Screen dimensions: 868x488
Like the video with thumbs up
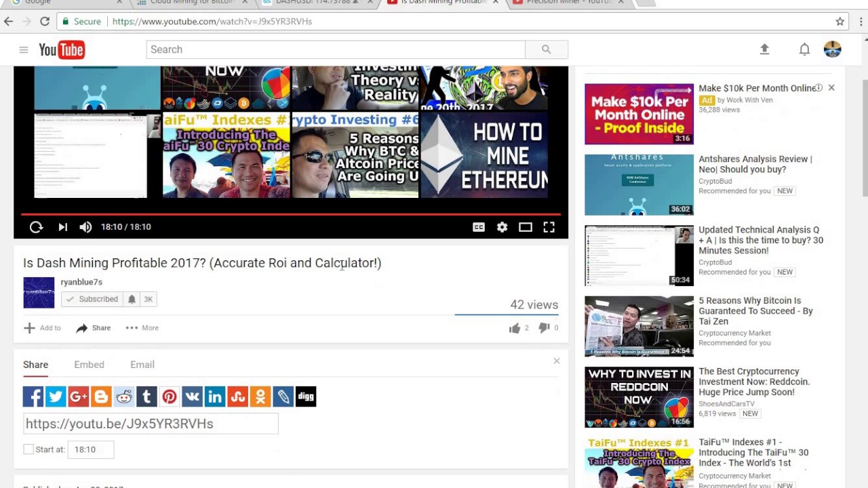[515, 328]
